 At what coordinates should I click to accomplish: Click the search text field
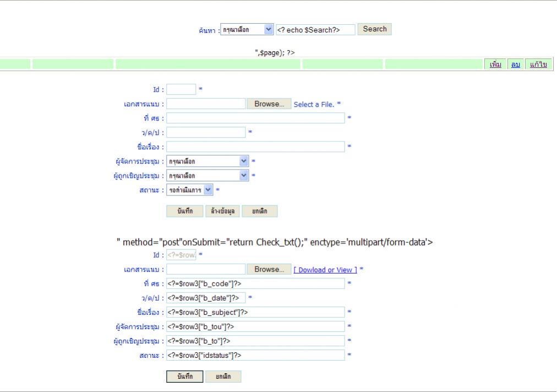(315, 30)
